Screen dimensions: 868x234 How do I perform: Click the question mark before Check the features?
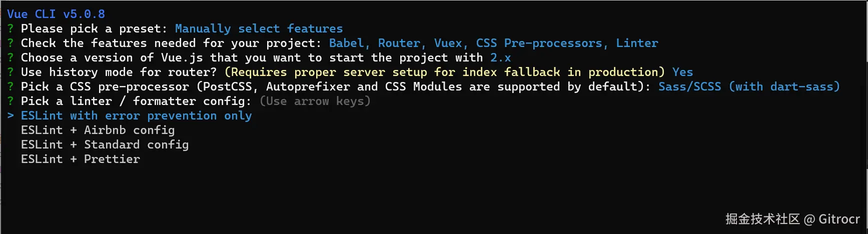11,43
